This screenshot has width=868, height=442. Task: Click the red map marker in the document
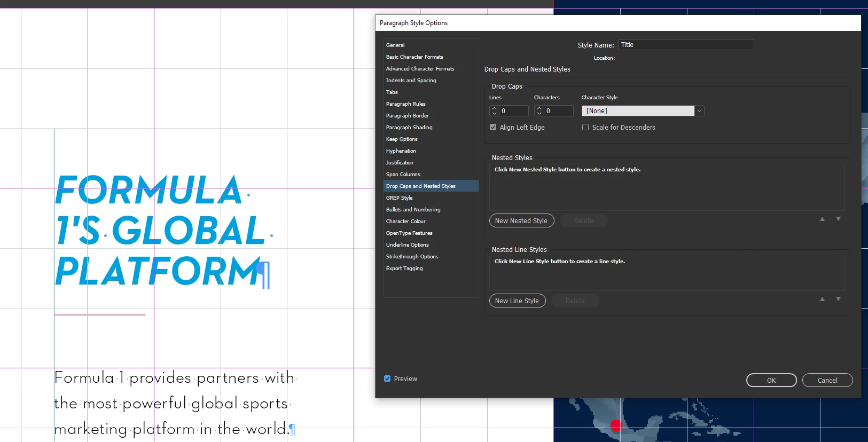pyautogui.click(x=616, y=425)
